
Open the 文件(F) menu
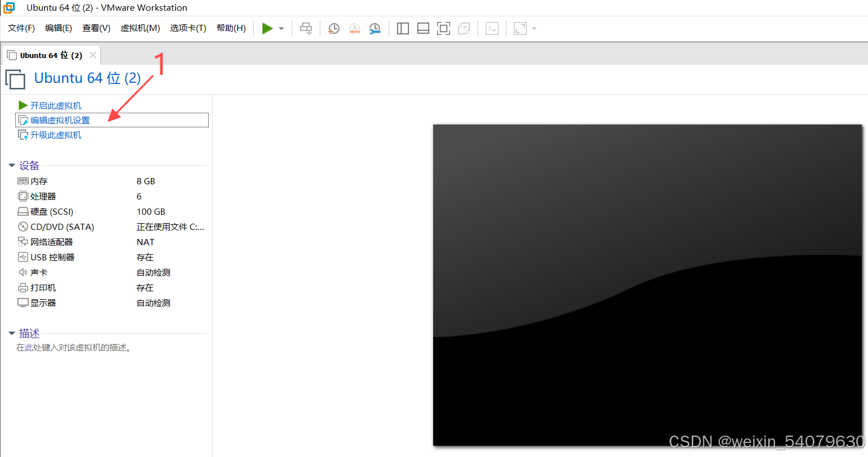pyautogui.click(x=21, y=28)
